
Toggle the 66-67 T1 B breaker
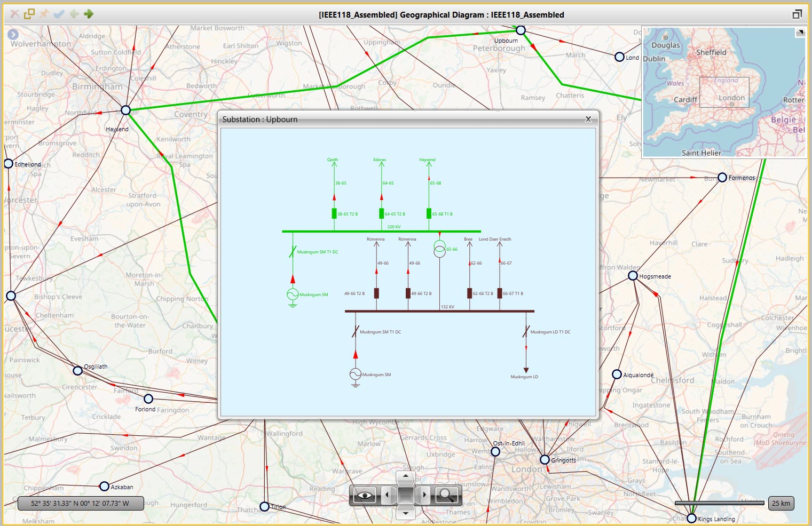(500, 293)
